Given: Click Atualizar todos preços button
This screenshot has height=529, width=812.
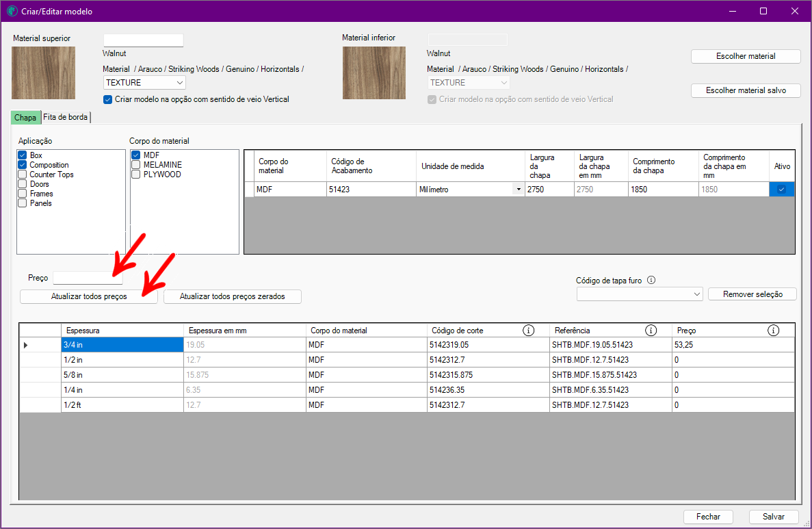Looking at the screenshot, I should pos(89,297).
